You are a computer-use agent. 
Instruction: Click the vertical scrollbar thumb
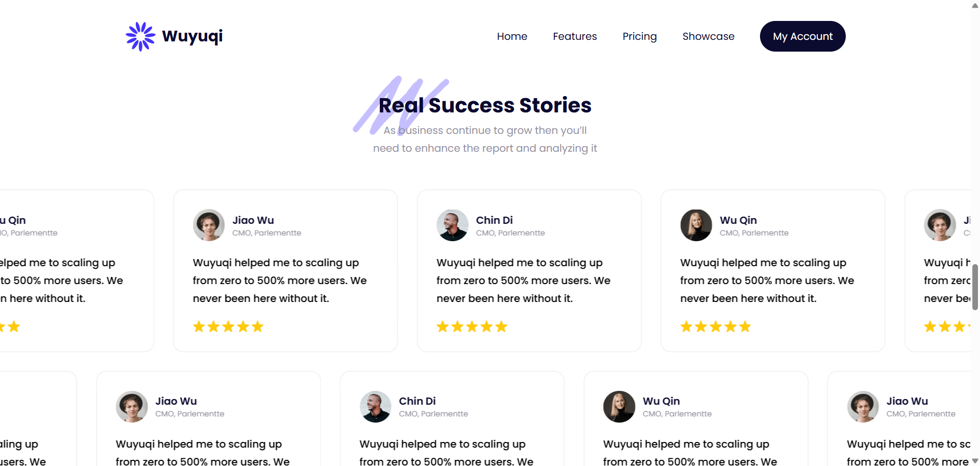click(975, 287)
